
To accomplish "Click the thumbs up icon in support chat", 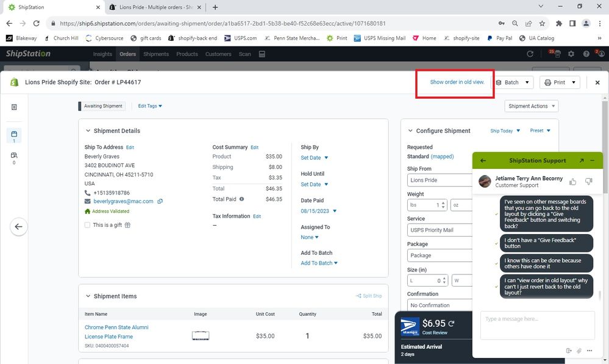I will 572,182.
